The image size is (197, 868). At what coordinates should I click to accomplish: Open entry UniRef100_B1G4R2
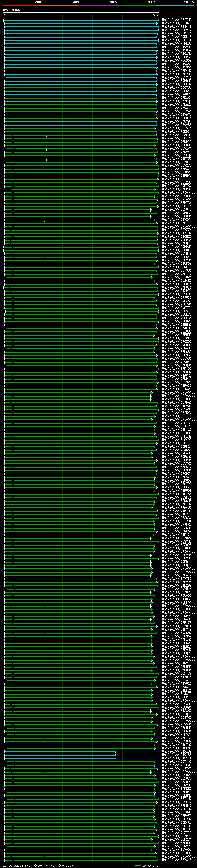pos(177,440)
